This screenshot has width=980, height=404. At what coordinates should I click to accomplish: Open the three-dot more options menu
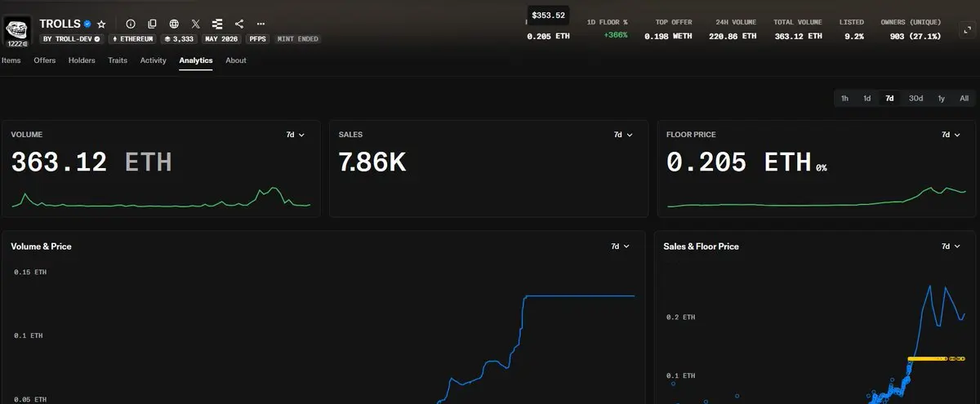point(261,24)
